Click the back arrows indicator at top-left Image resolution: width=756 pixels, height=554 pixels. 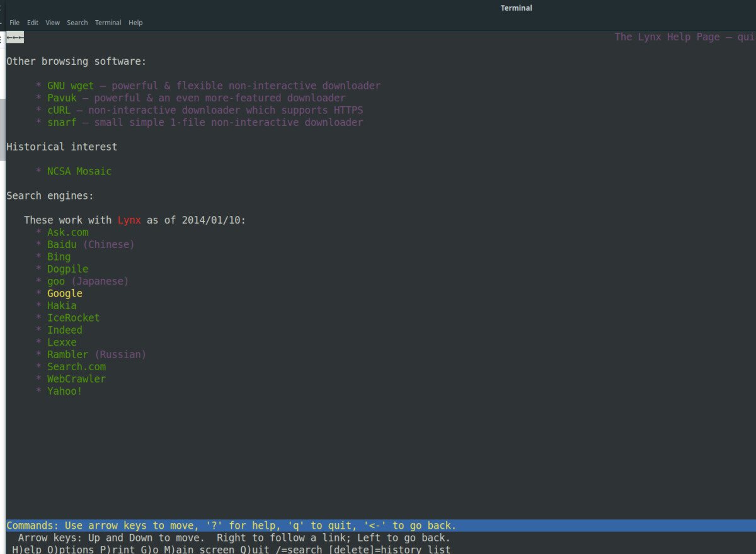(x=15, y=38)
